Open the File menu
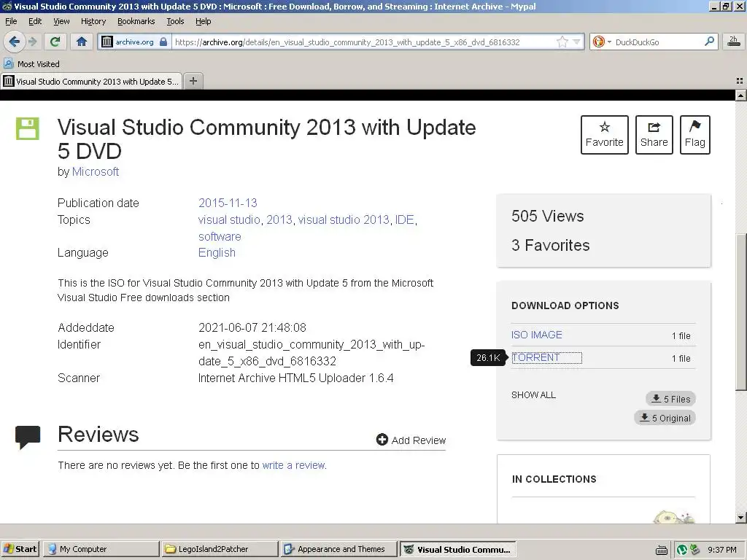Screen dimensions: 747x560 (x=11, y=21)
